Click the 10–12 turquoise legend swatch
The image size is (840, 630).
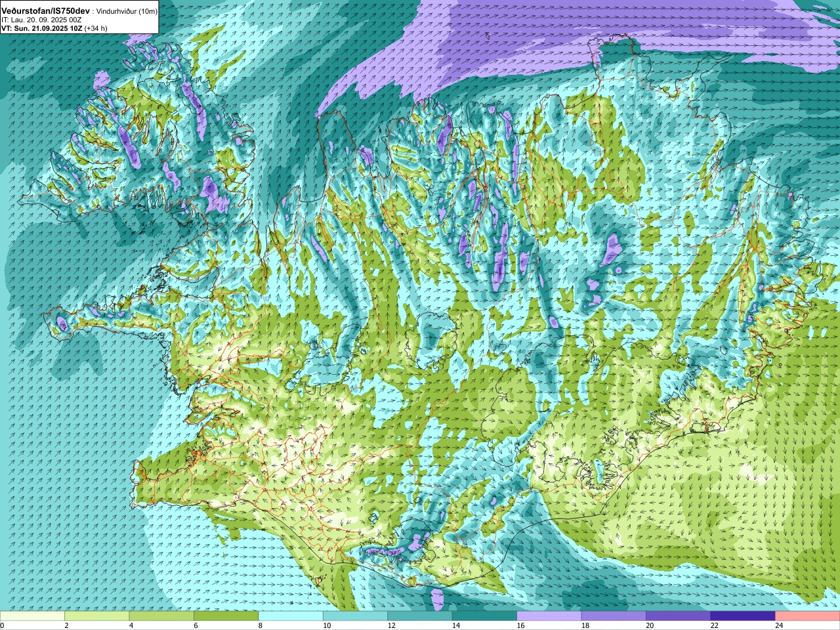(x=355, y=616)
